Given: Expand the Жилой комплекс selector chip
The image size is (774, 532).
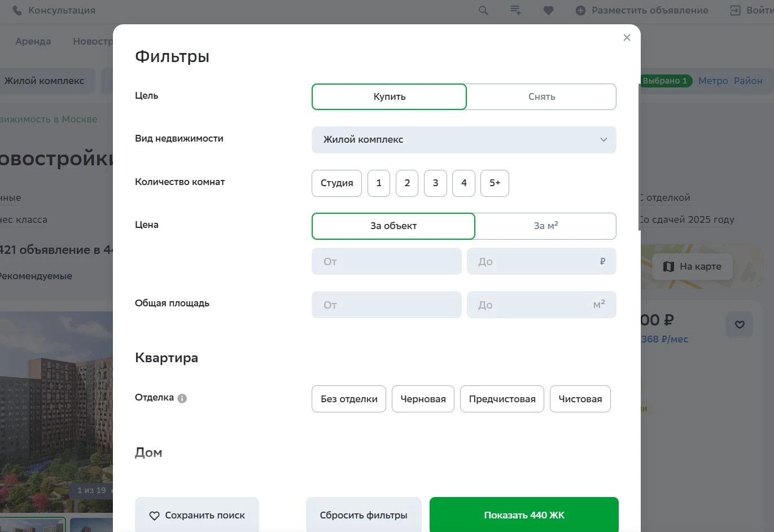Looking at the screenshot, I should click(x=45, y=81).
